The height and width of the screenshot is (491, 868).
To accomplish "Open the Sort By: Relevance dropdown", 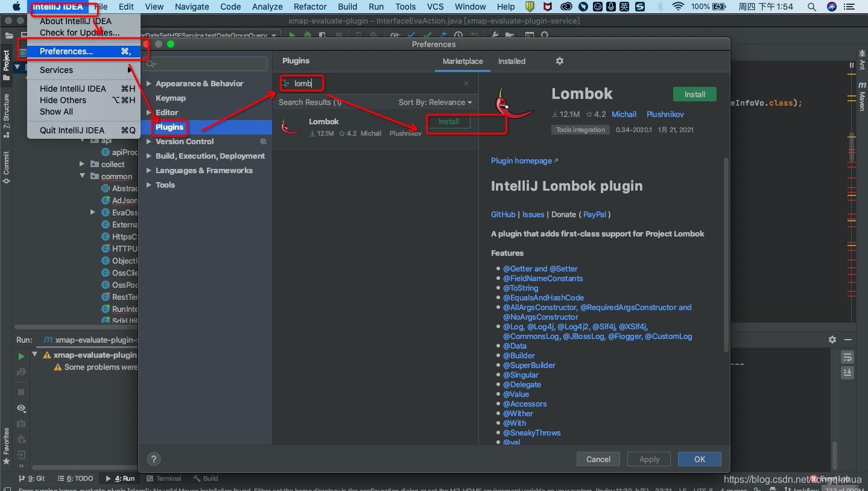I will [435, 103].
